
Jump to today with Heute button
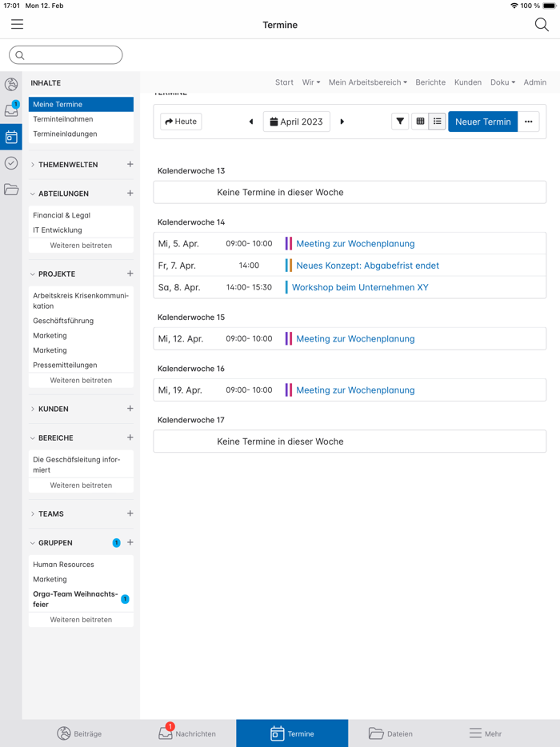click(181, 122)
